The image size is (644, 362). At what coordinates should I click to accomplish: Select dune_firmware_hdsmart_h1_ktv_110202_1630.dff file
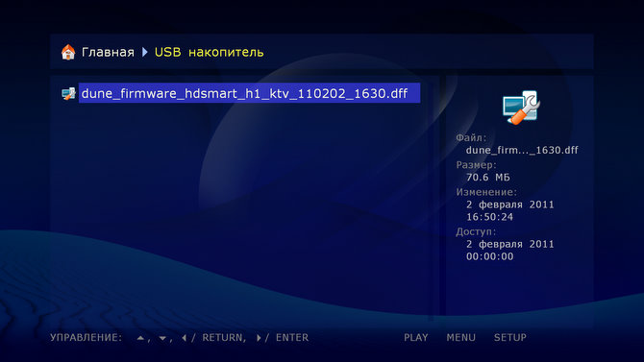click(249, 93)
